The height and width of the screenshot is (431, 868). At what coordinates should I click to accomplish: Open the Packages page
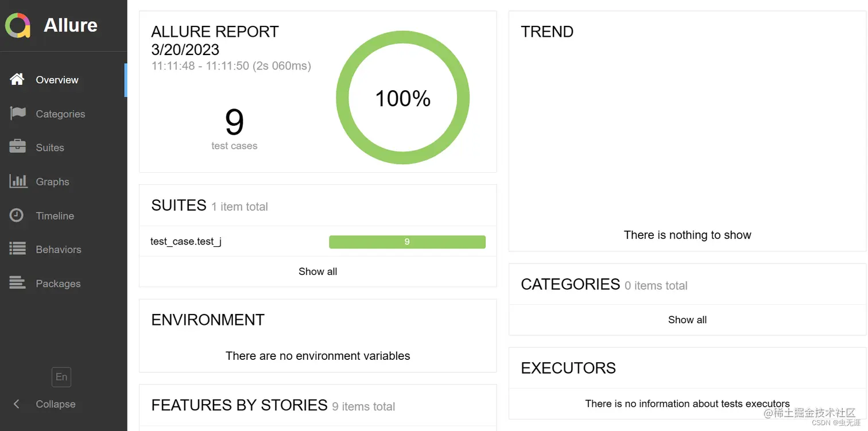click(x=63, y=284)
